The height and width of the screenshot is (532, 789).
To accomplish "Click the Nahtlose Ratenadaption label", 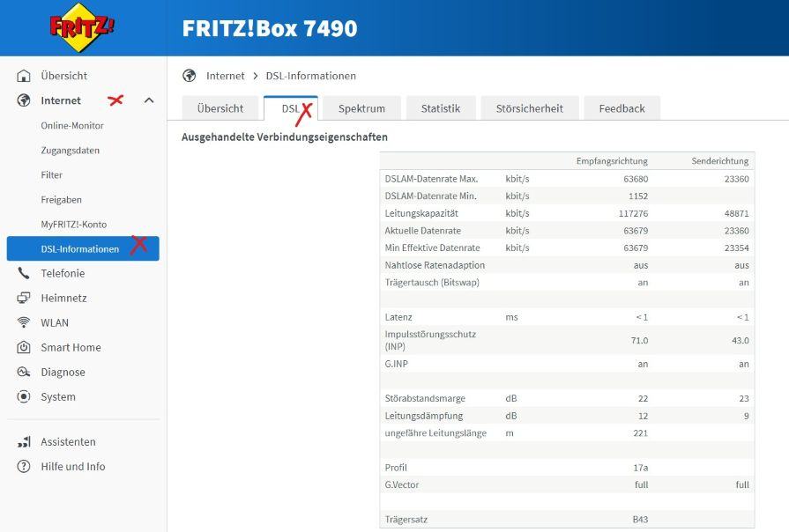I will point(435,265).
